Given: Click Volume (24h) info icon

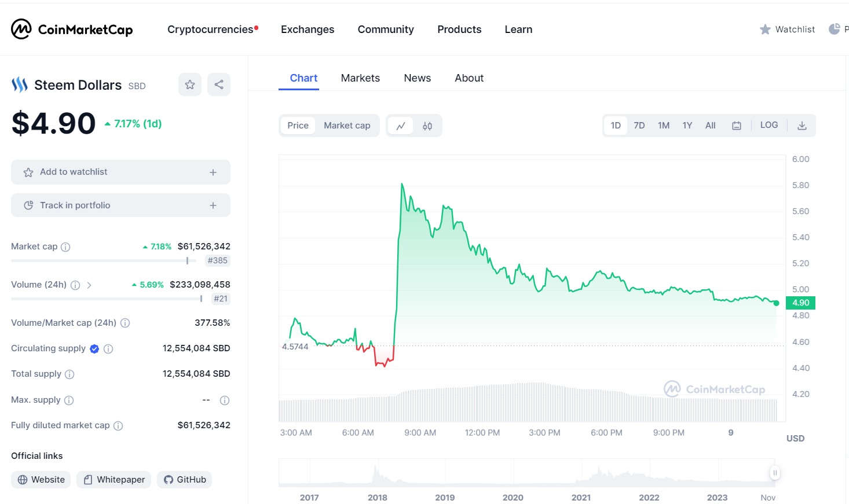Looking at the screenshot, I should 75,285.
